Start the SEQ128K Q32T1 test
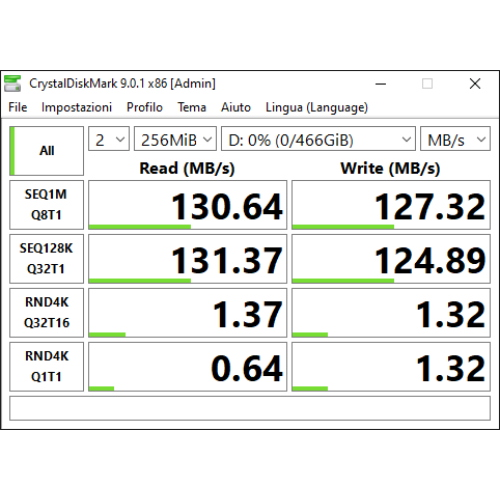This screenshot has height=500, width=500. click(46, 259)
